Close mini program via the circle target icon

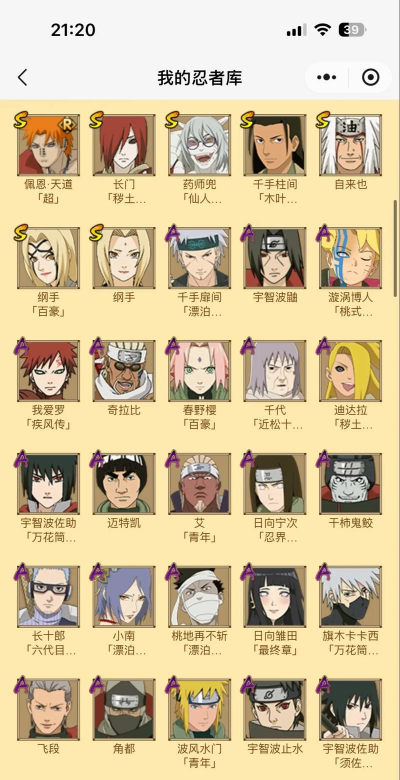(371, 78)
